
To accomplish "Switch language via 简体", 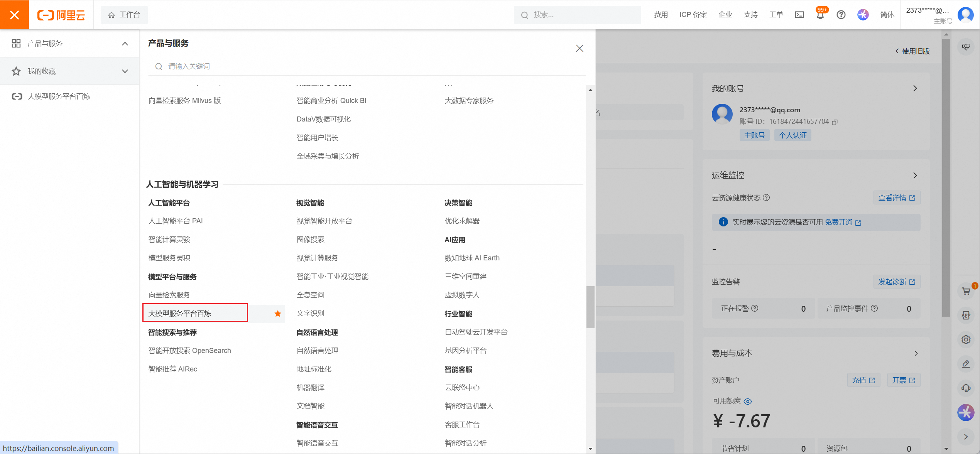I will (x=887, y=15).
